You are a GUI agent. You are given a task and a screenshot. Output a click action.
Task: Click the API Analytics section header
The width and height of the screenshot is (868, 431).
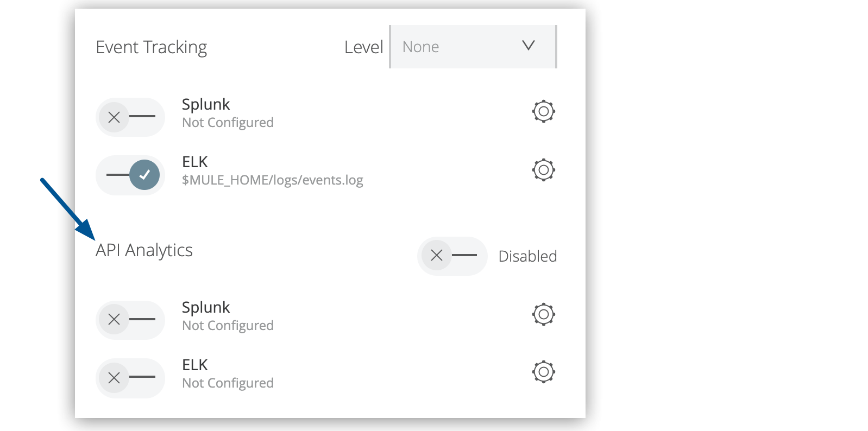144,250
